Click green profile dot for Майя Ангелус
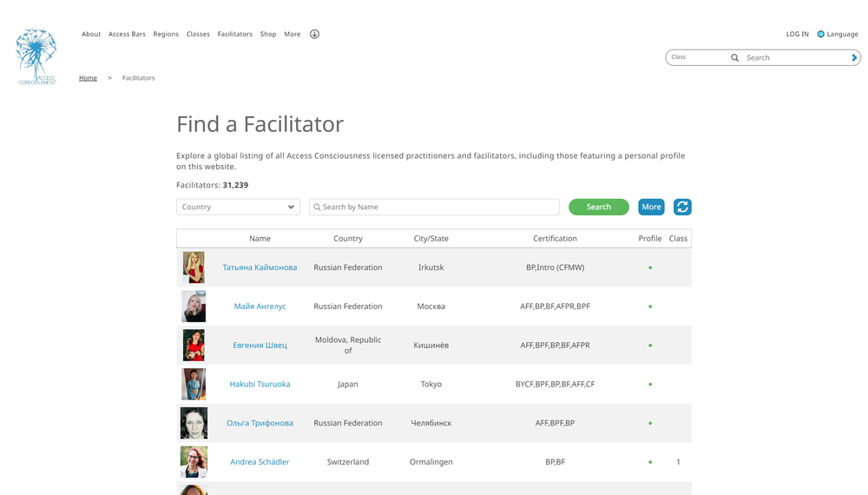 coord(650,307)
